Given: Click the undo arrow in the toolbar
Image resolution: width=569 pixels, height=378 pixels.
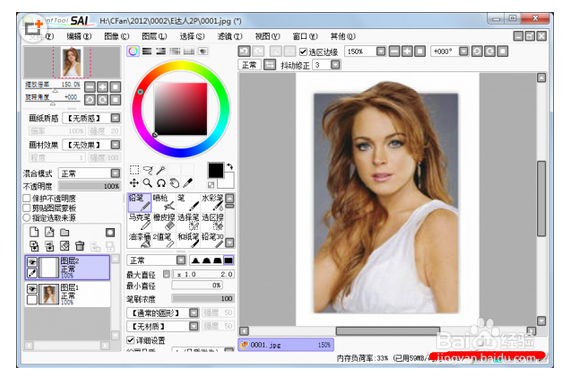Looking at the screenshot, I should pos(244,51).
